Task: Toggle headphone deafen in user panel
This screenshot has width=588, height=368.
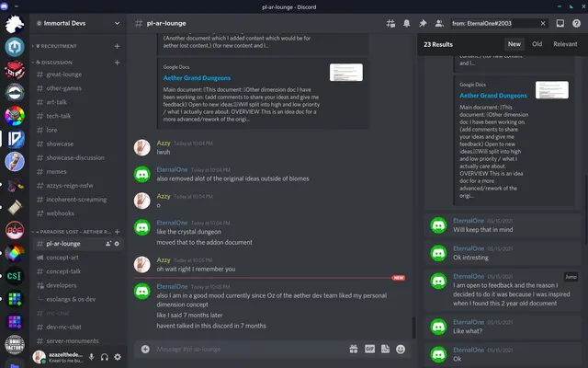Action: click(104, 357)
